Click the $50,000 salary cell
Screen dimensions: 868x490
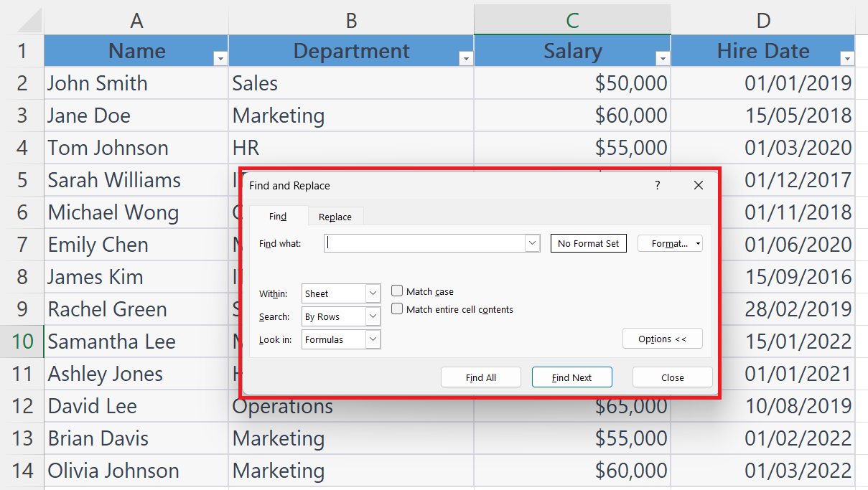point(572,83)
